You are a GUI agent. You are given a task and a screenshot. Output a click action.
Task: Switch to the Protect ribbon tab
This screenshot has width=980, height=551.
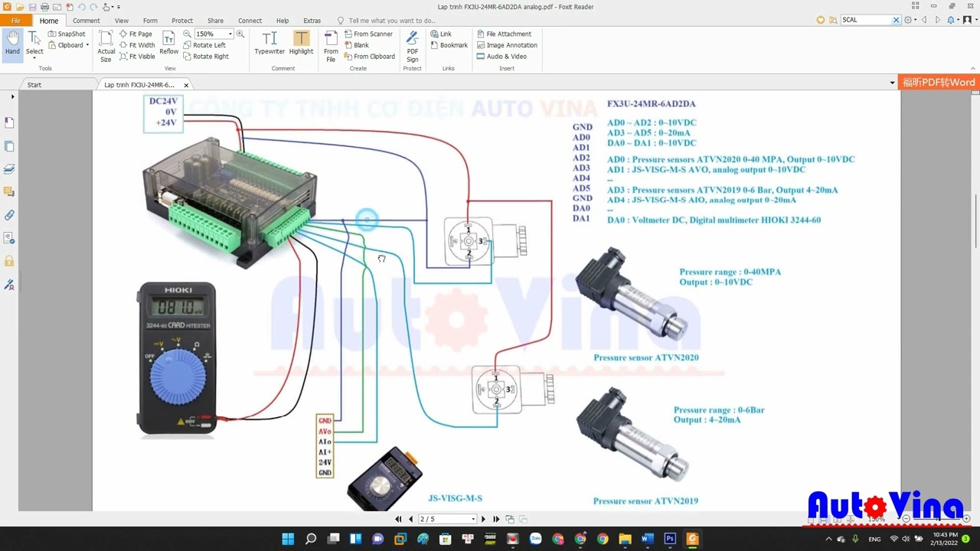pyautogui.click(x=182, y=21)
